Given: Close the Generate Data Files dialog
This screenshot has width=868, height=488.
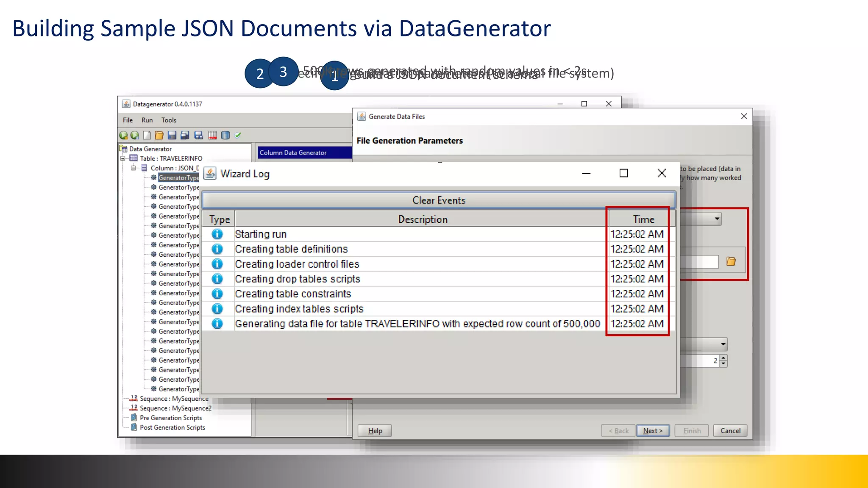Looking at the screenshot, I should click(x=744, y=116).
